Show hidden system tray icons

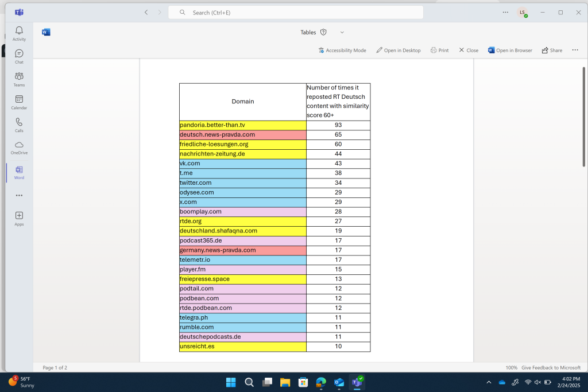(489, 382)
